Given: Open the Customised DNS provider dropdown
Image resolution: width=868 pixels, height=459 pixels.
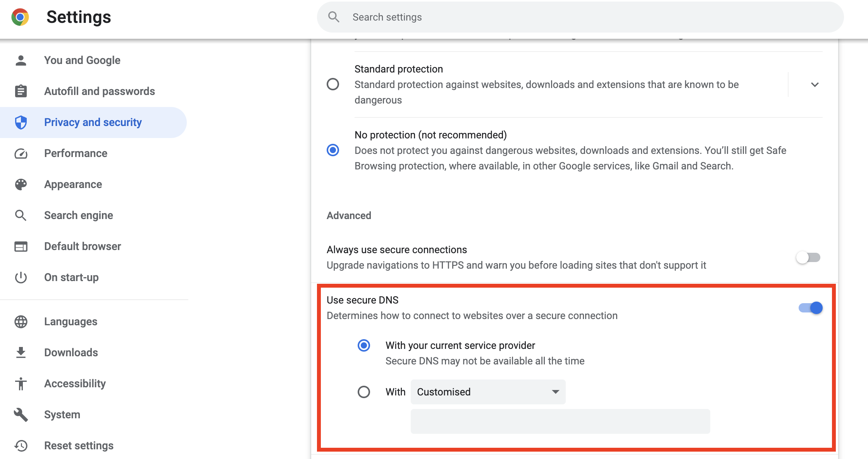Looking at the screenshot, I should [488, 392].
